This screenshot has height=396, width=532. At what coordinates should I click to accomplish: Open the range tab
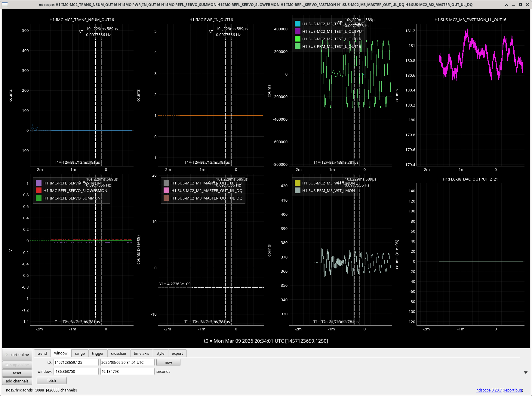[x=80, y=353]
